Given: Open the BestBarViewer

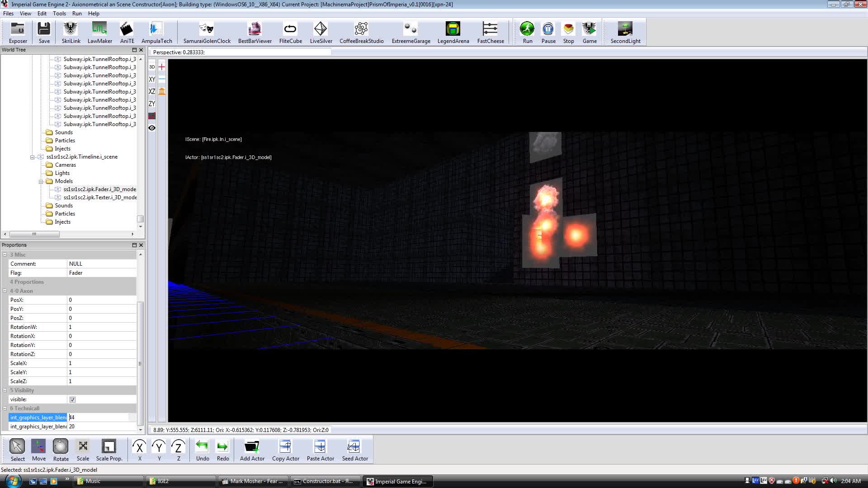Looking at the screenshot, I should click(255, 33).
